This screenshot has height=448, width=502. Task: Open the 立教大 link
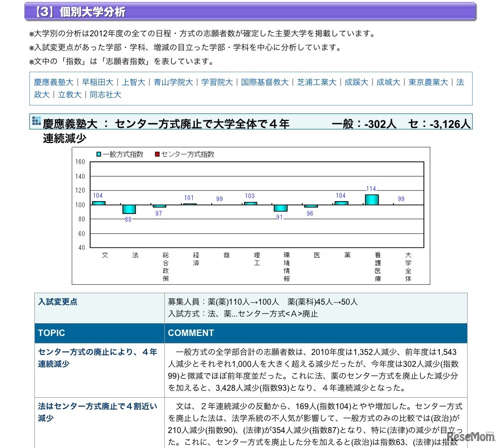point(70,95)
